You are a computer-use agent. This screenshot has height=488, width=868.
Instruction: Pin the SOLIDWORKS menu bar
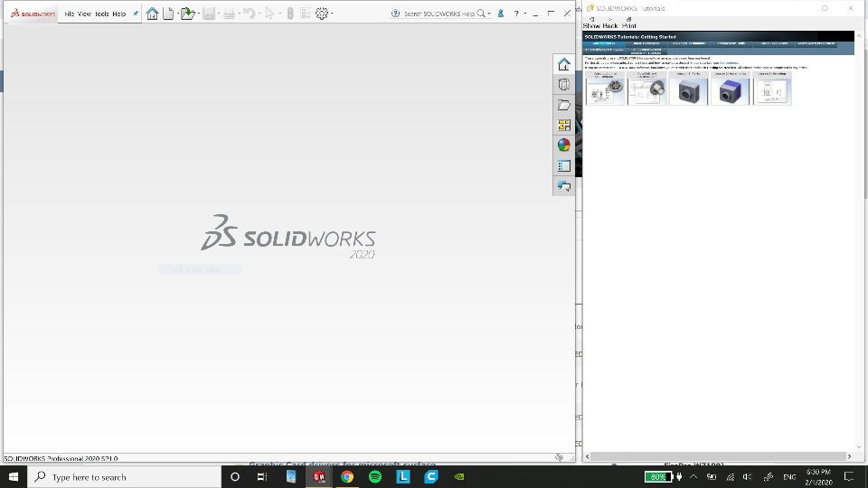tap(136, 14)
